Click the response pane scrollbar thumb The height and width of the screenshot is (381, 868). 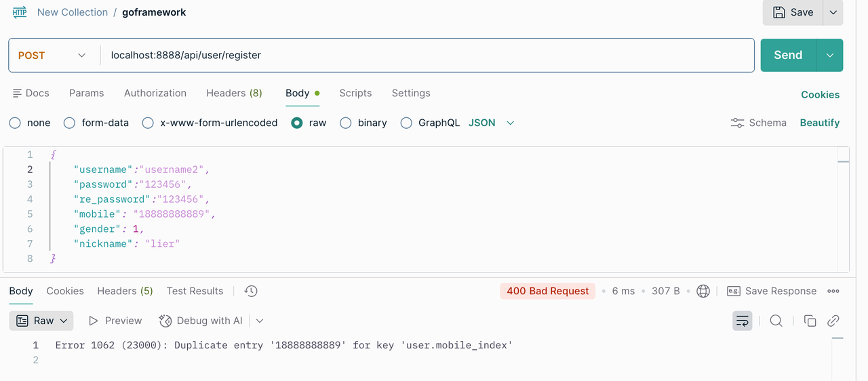pos(838,338)
